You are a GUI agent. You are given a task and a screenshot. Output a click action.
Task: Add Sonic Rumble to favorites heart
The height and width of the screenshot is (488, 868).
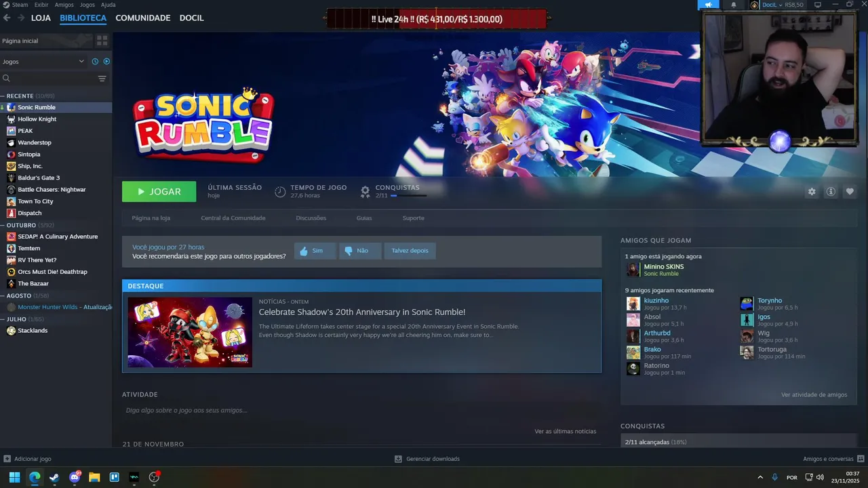[850, 192]
